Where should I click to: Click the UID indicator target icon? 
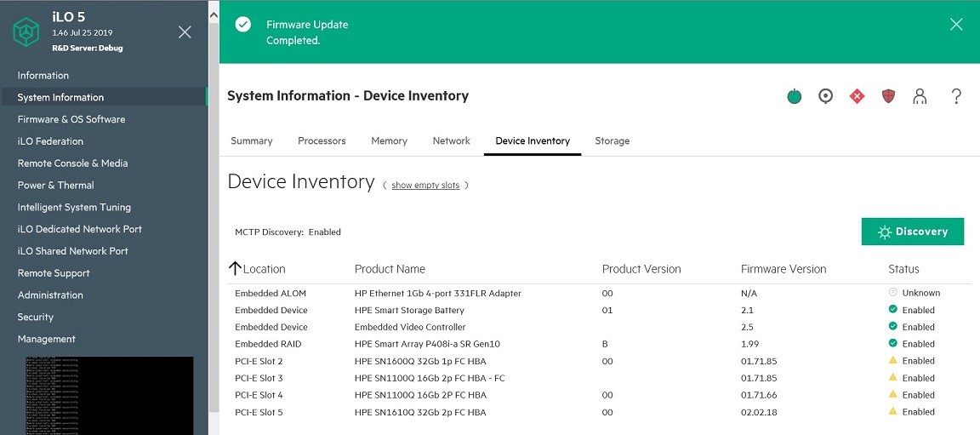click(826, 96)
